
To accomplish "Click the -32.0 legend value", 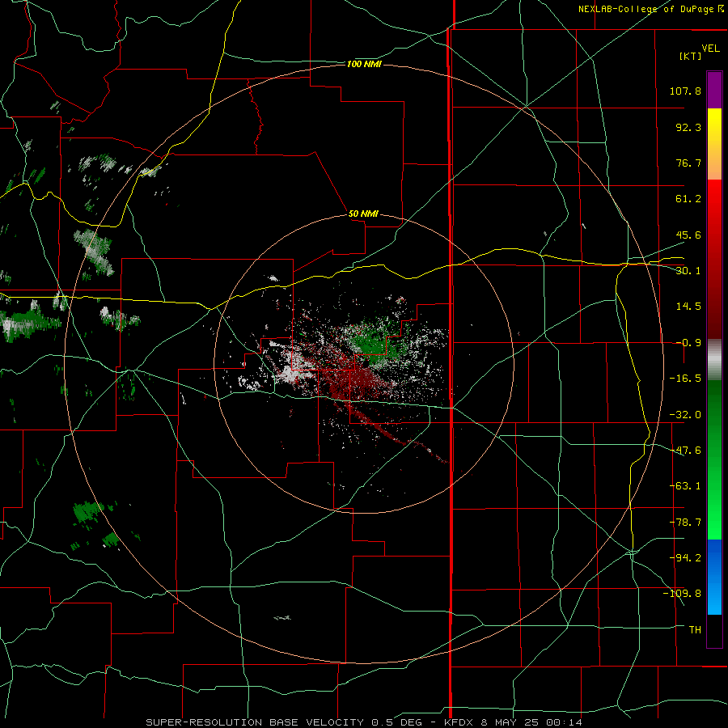I will (x=685, y=415).
